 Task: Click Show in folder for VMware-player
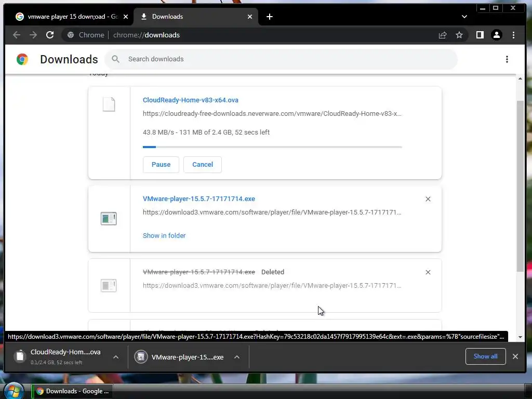point(164,235)
